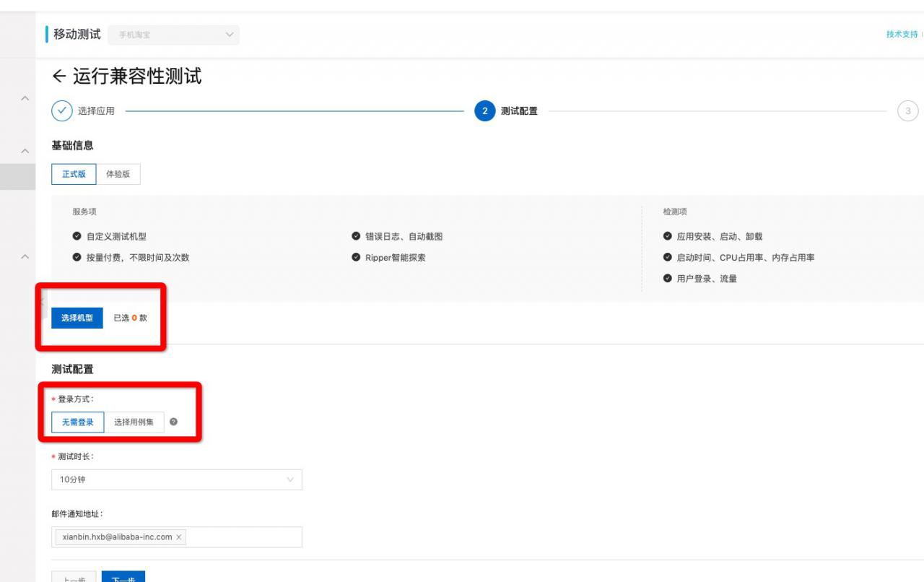Collapse the third sidebar section chevron
The width and height of the screenshot is (924, 582).
pyautogui.click(x=25, y=256)
